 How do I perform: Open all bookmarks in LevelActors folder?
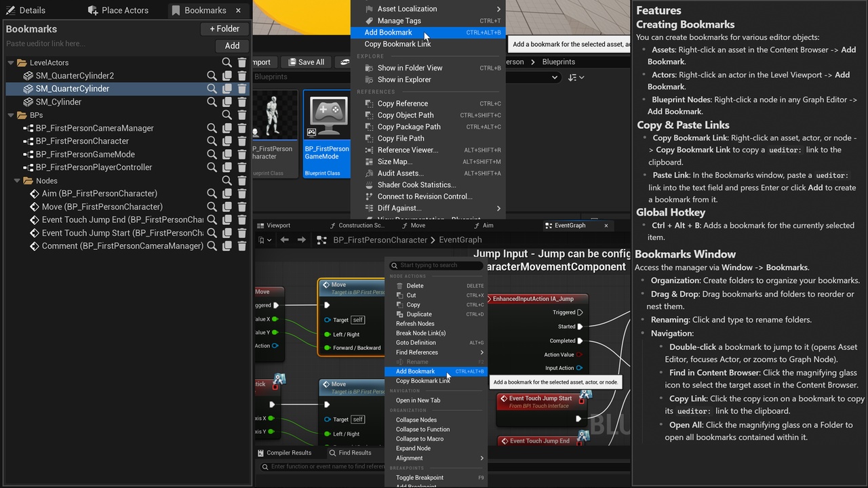click(227, 62)
